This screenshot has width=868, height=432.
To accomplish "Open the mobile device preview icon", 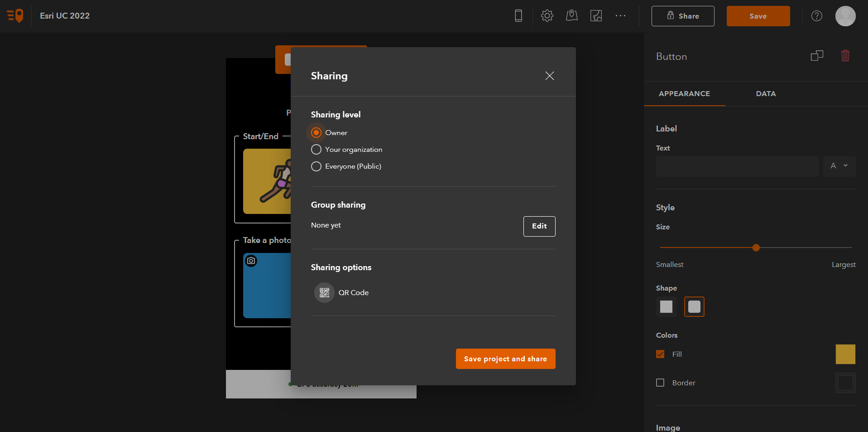I will pos(518,16).
